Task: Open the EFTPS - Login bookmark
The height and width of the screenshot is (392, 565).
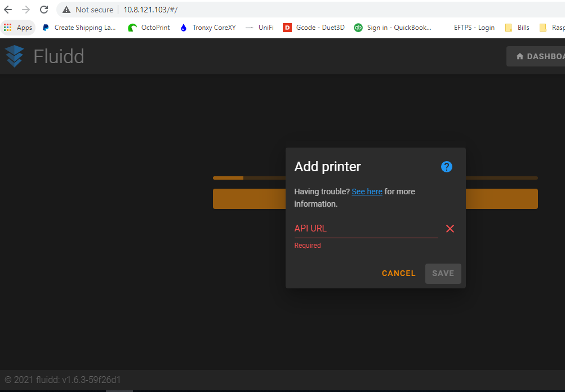Action: click(x=474, y=27)
